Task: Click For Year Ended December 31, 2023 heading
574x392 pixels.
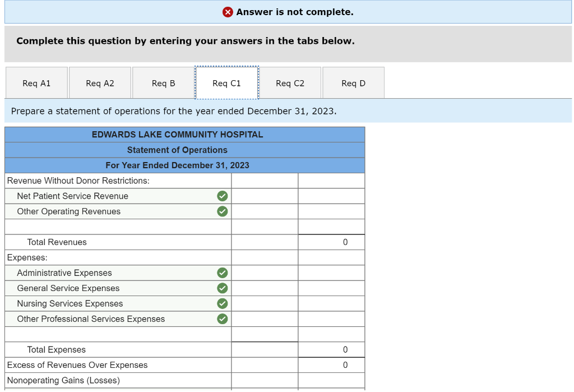Action: [x=177, y=165]
